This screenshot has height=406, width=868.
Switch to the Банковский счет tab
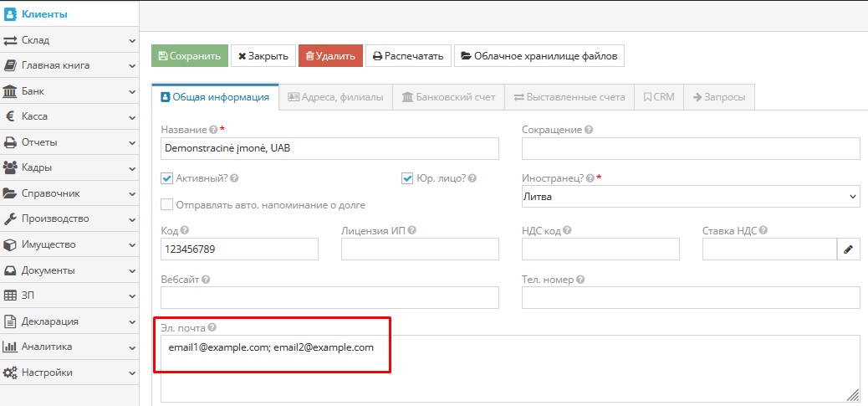[x=448, y=97]
